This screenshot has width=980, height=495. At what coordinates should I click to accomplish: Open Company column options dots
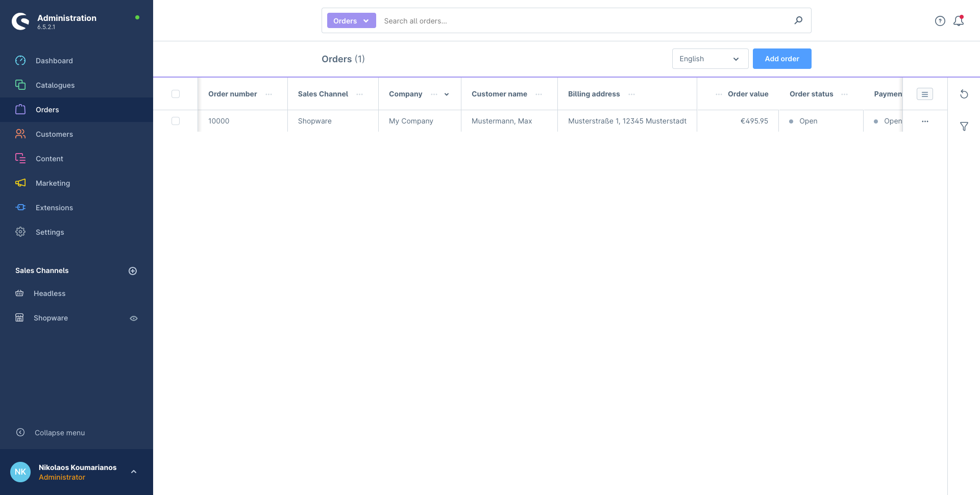point(434,94)
